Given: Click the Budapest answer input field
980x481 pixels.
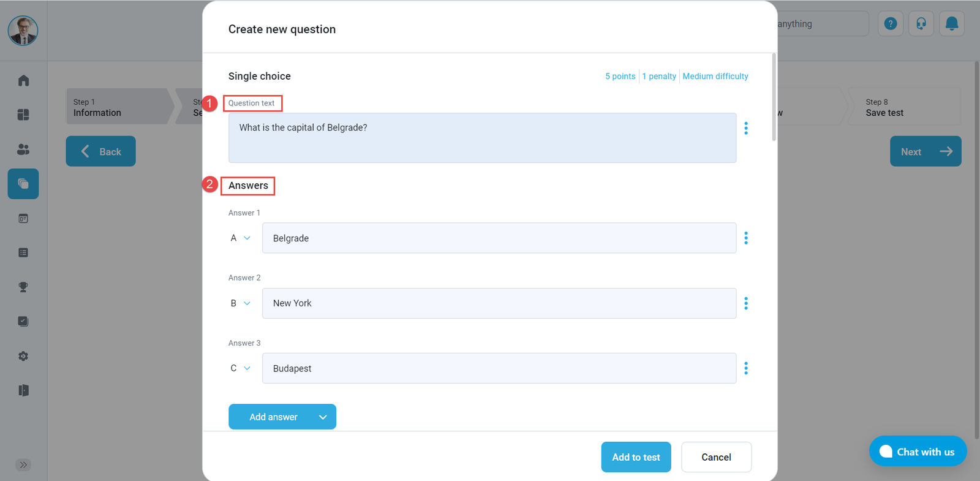Looking at the screenshot, I should [x=499, y=368].
